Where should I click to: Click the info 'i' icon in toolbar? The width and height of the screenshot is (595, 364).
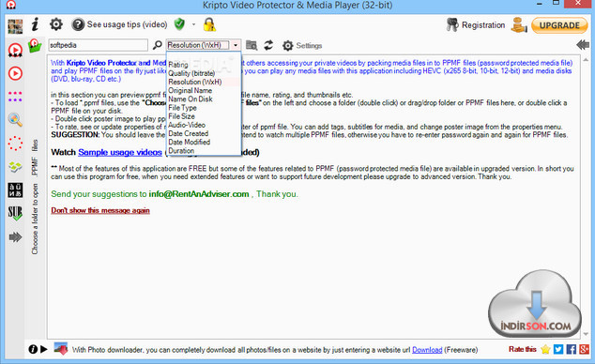click(35, 24)
